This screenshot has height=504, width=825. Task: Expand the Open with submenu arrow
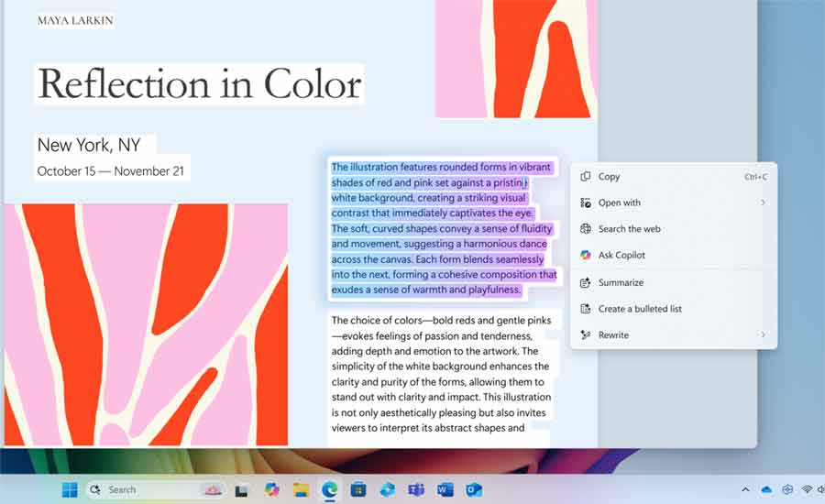763,203
